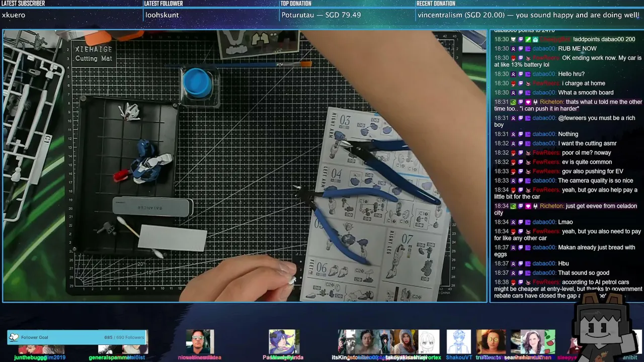The width and height of the screenshot is (644, 362).
Task: Click the user badge beside "Nothing"
Action: pyautogui.click(x=513, y=134)
